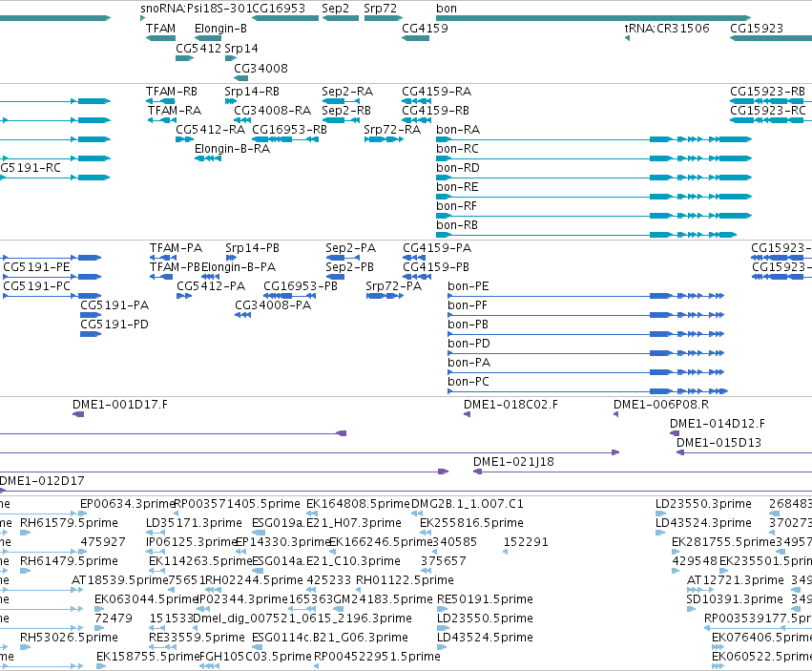Select the CG5191-PD protein label
Image resolution: width=812 pixels, height=671 pixels.
tap(115, 325)
